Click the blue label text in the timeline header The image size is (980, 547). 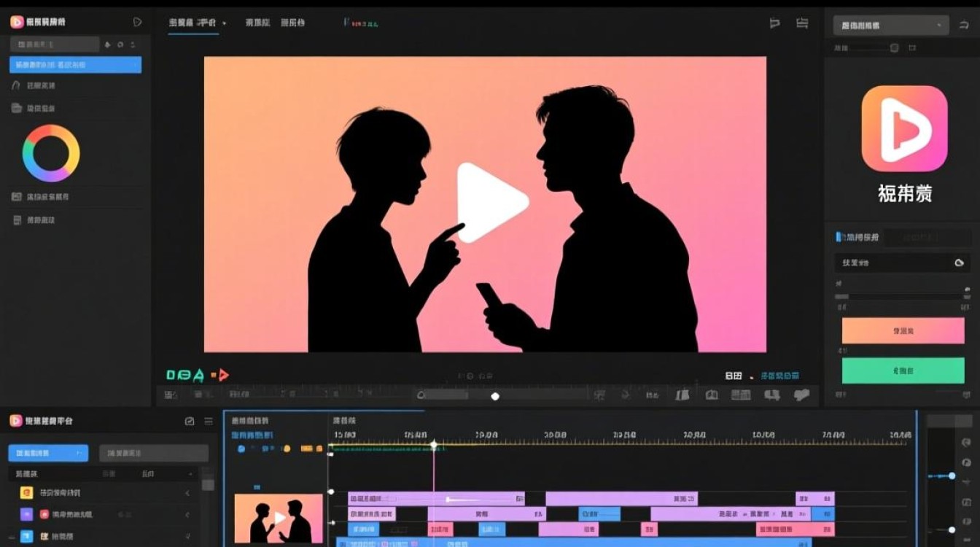tap(252, 435)
